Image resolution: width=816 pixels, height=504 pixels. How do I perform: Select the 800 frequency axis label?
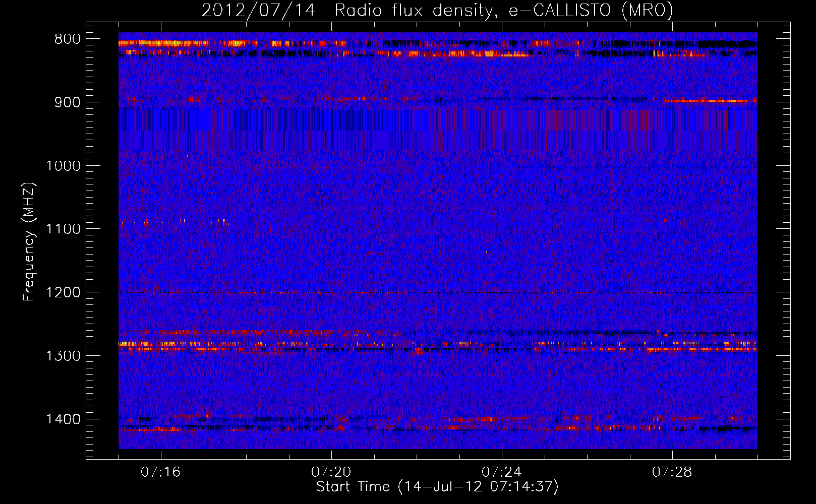(x=67, y=39)
